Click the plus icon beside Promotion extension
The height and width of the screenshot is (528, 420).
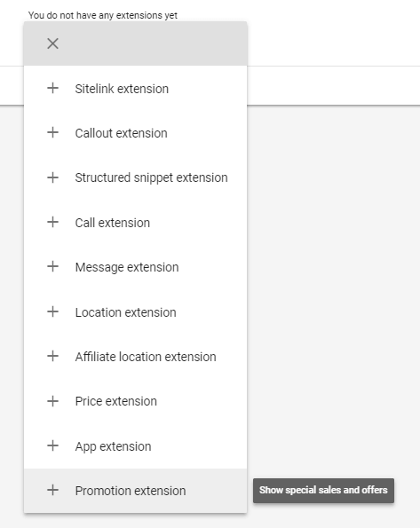point(52,490)
